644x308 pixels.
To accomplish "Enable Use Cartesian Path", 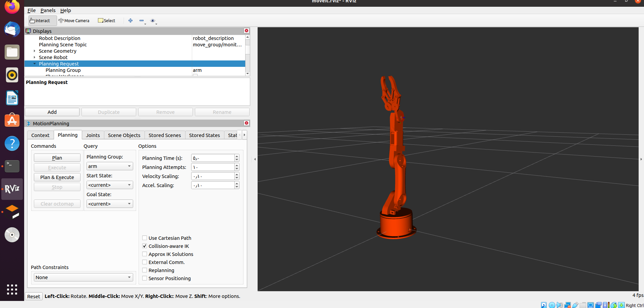I will tap(145, 238).
